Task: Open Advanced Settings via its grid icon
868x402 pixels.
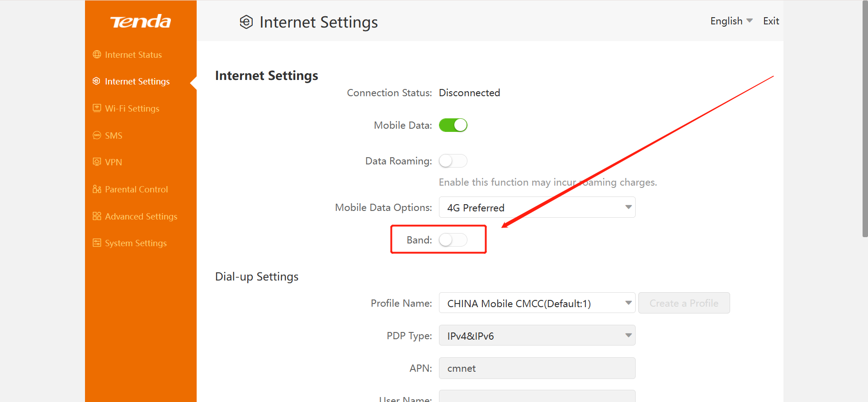Action: 97,216
